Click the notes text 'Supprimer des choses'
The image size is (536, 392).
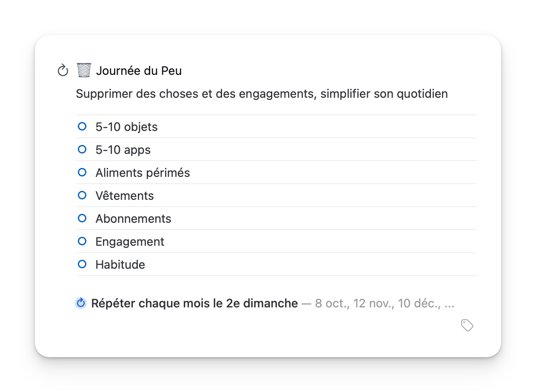(261, 94)
